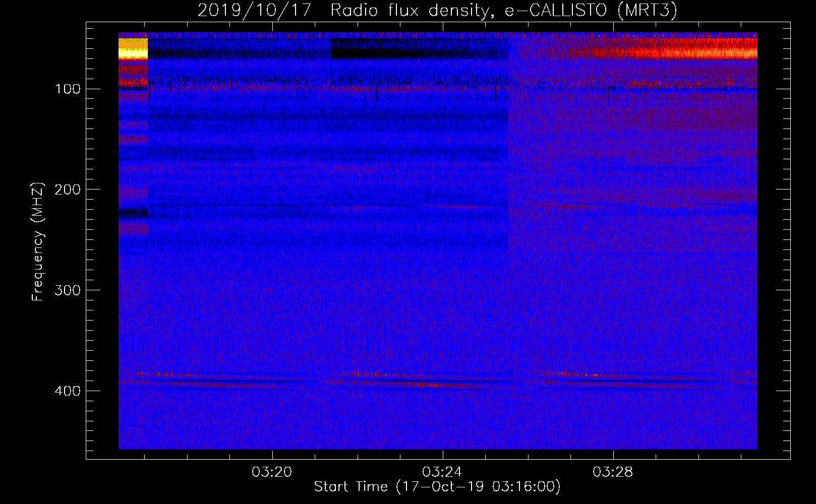Click the 'Start Time (17-Oct-19 03:16:00)' label
This screenshot has height=504, width=816.
pyautogui.click(x=437, y=487)
